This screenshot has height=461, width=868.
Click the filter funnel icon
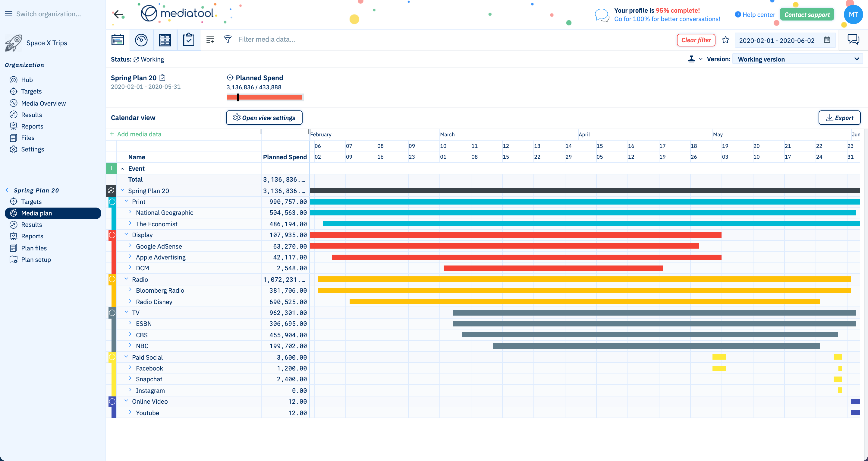228,40
